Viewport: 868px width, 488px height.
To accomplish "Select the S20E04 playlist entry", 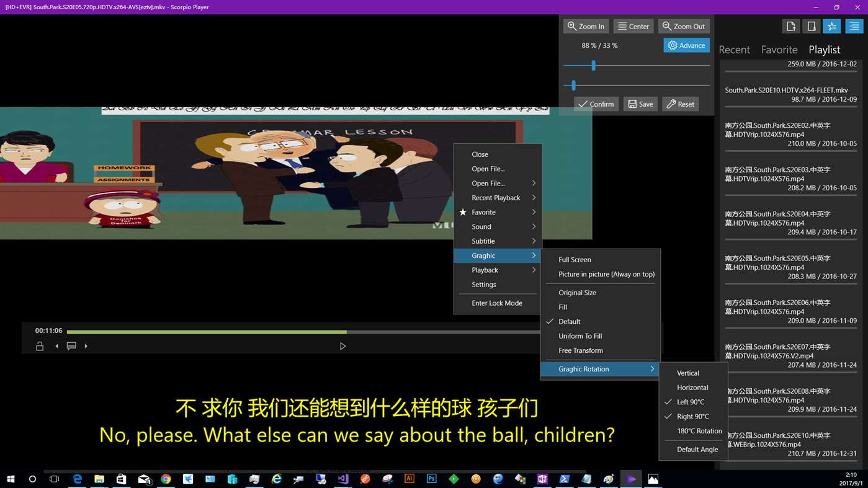I will pyautogui.click(x=790, y=223).
